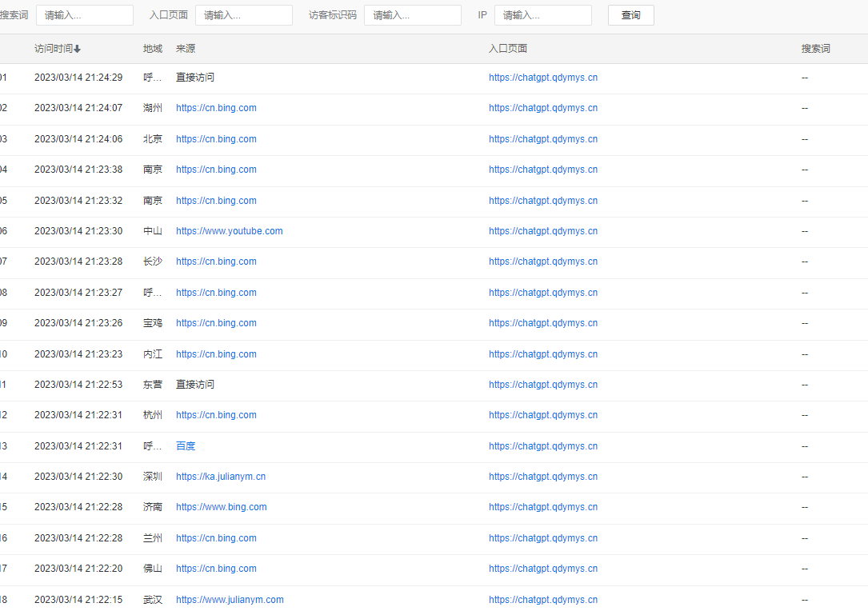This screenshot has width=868, height=611.
Task: Open entry page link in 长沙 row
Action: [543, 262]
